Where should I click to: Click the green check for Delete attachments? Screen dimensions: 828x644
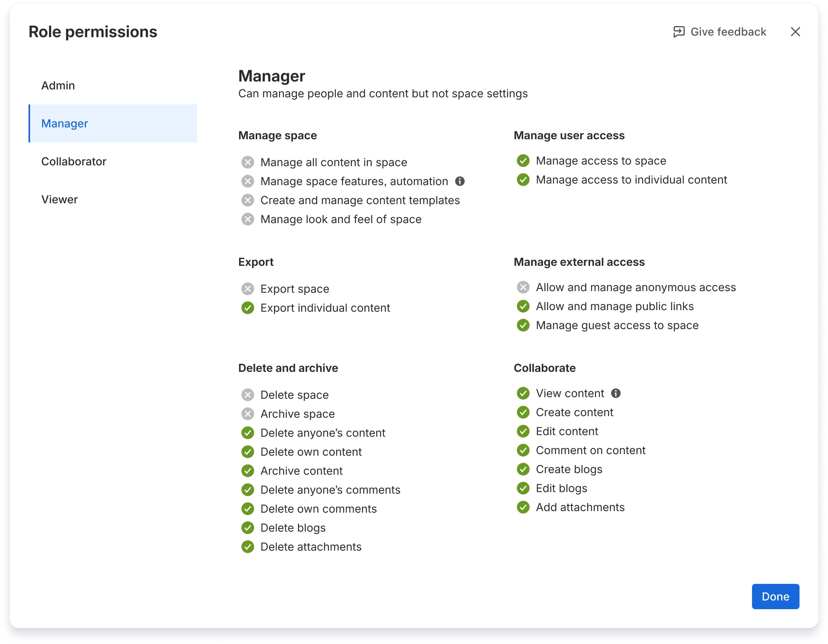248,547
